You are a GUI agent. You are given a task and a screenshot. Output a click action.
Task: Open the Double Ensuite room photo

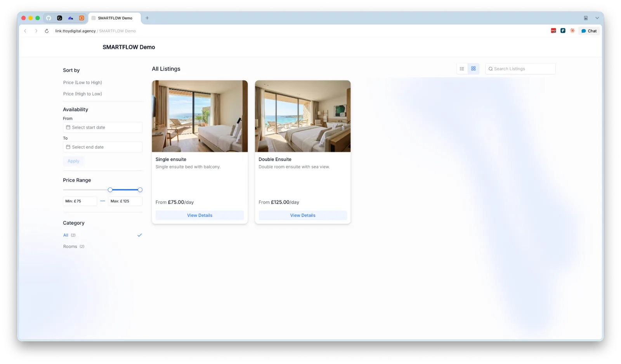(303, 116)
